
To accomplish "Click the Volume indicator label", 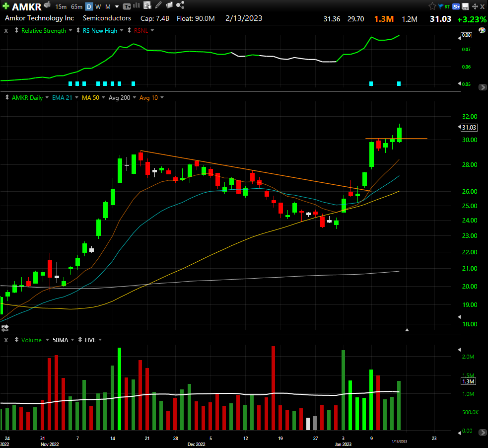I will pyautogui.click(x=31, y=340).
